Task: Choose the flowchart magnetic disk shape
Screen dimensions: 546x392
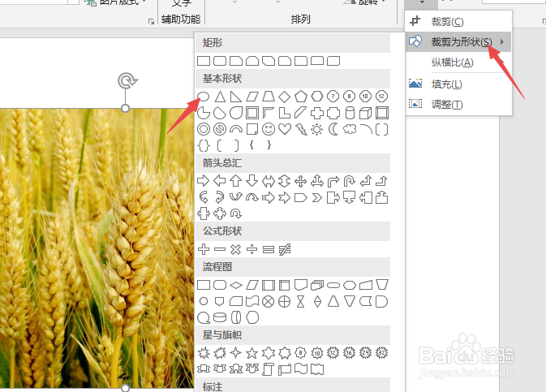Action: (x=220, y=317)
